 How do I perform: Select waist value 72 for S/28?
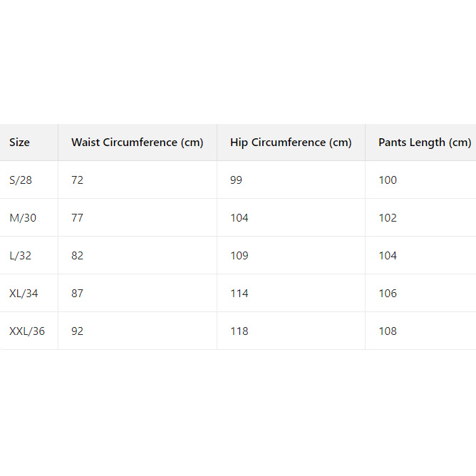[78, 180]
